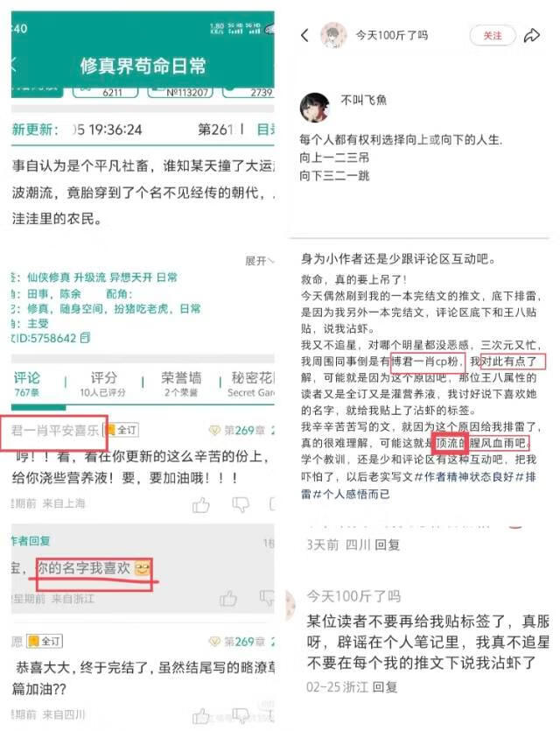Like the author reply with thumbs-up
This screenshot has width=560, height=731.
[x=228, y=599]
